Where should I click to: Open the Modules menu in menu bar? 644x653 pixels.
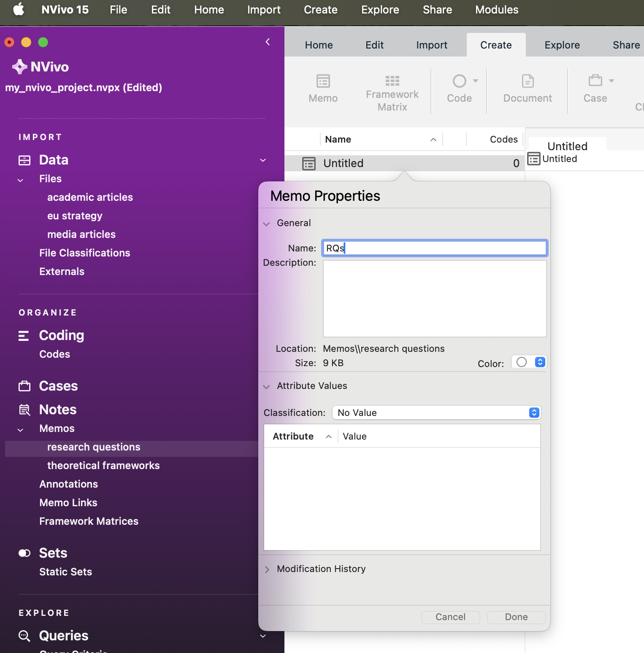pos(496,10)
